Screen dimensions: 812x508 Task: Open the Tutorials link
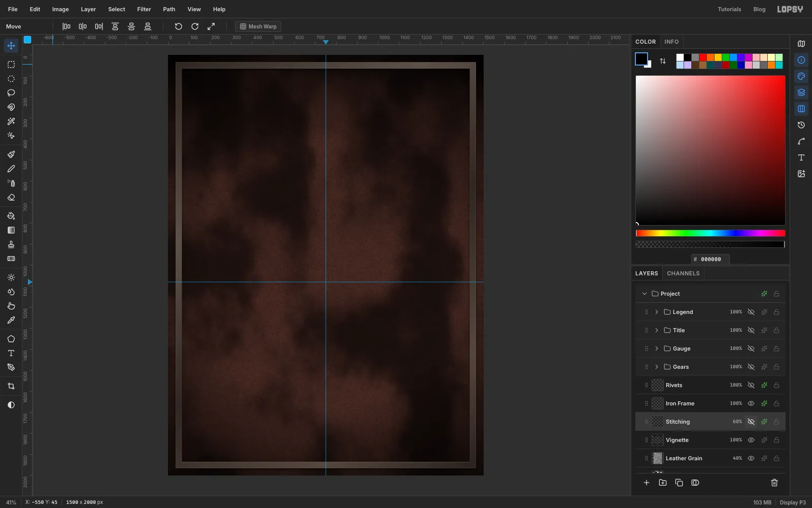(729, 9)
